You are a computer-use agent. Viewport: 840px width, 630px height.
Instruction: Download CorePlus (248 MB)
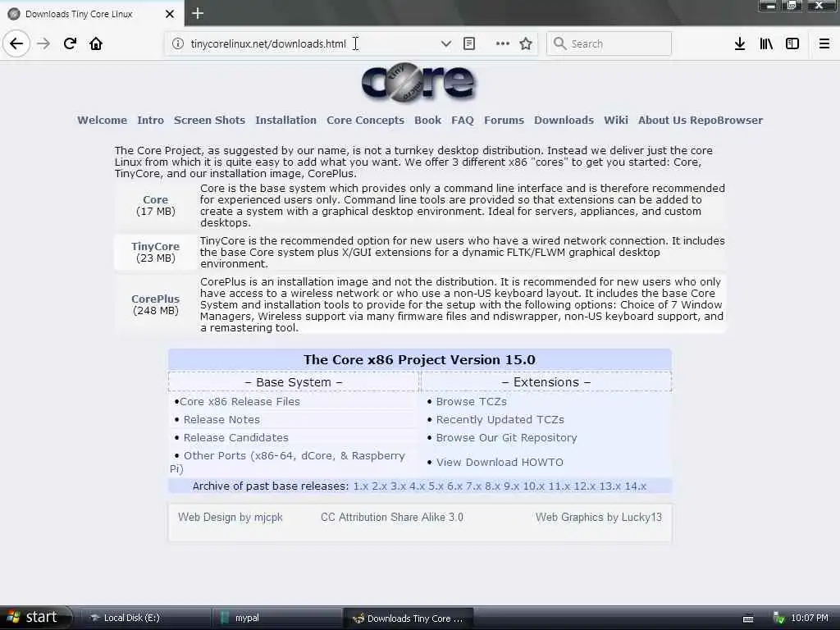pos(155,299)
